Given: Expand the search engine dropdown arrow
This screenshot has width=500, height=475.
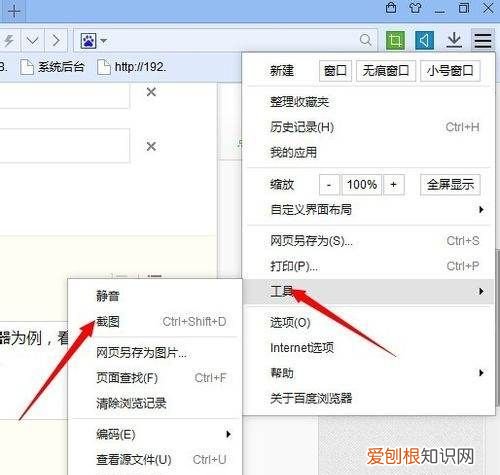Looking at the screenshot, I should [x=104, y=41].
